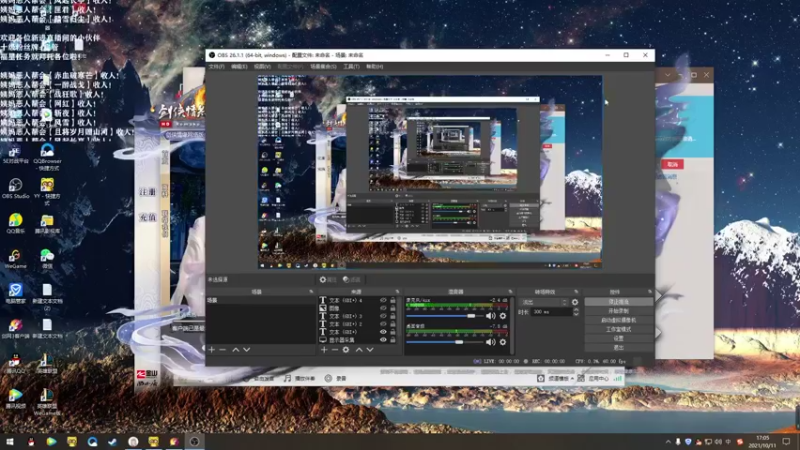Move scene down in Scenes panel
The image size is (800, 450).
click(246, 349)
